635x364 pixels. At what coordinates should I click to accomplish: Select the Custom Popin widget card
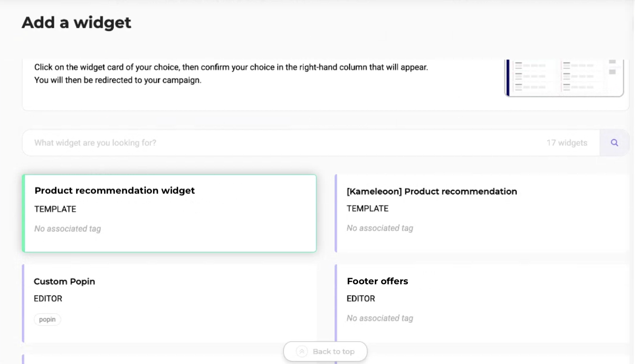(169, 303)
